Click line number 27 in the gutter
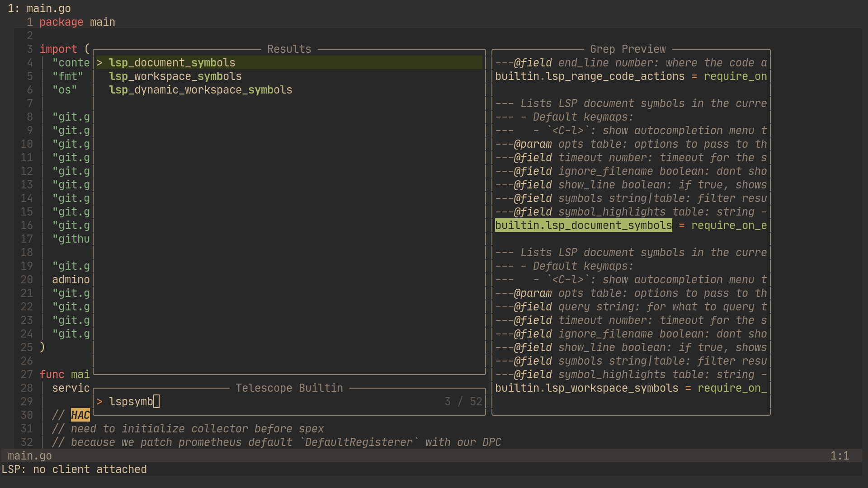 [26, 374]
